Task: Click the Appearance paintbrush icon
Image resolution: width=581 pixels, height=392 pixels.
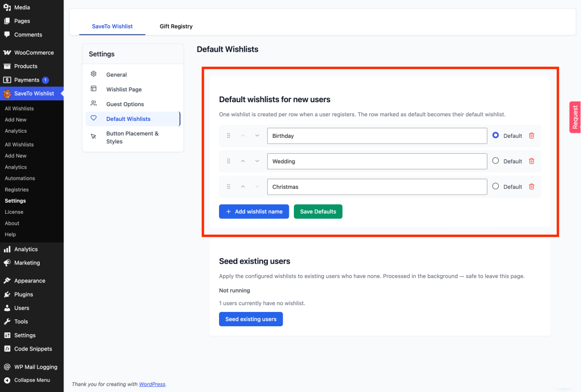Action: point(7,281)
